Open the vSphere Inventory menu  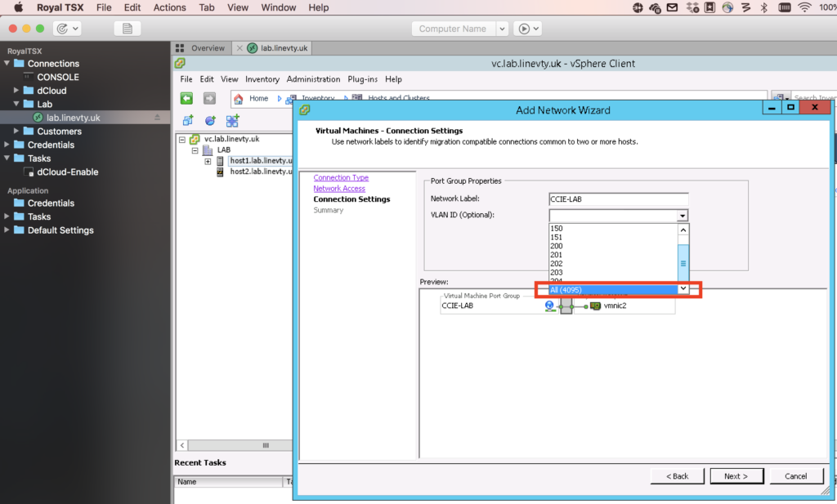pyautogui.click(x=262, y=79)
